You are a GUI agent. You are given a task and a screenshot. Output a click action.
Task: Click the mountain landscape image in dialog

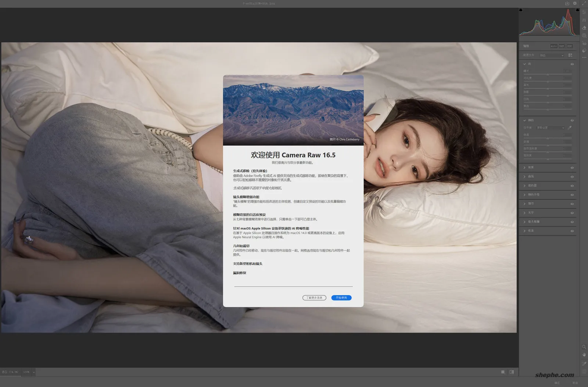coord(293,110)
